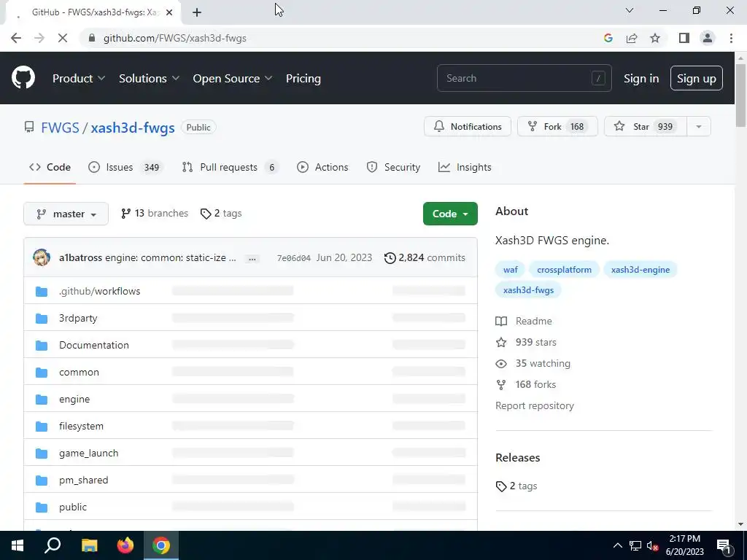The image size is (747, 560).
Task: Click the Sign up button
Action: tap(697, 78)
